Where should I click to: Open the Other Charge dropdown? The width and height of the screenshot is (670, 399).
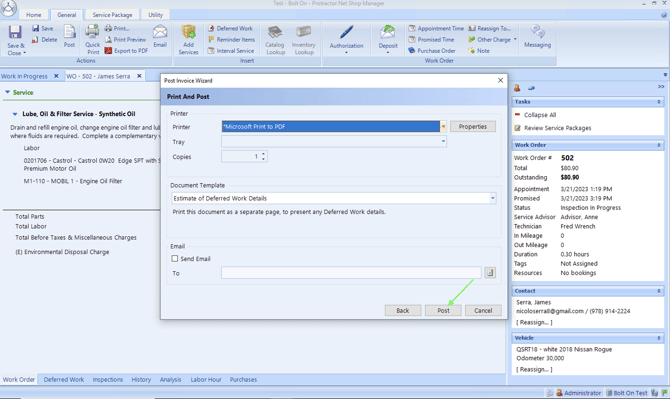(515, 39)
